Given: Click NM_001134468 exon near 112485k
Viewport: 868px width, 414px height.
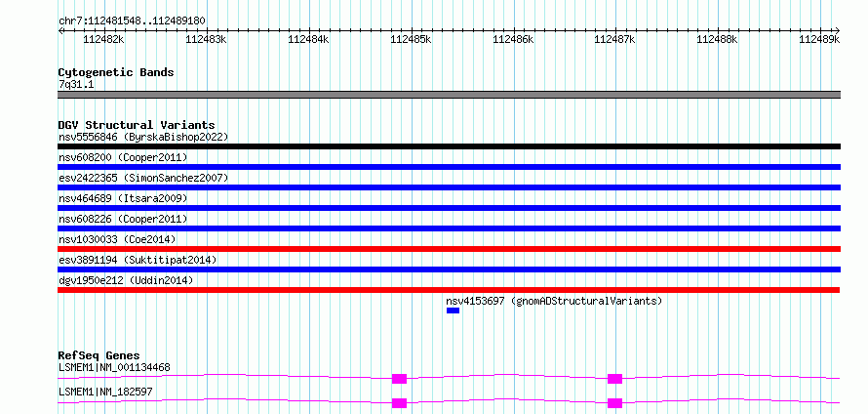Looking at the screenshot, I should pyautogui.click(x=399, y=379).
